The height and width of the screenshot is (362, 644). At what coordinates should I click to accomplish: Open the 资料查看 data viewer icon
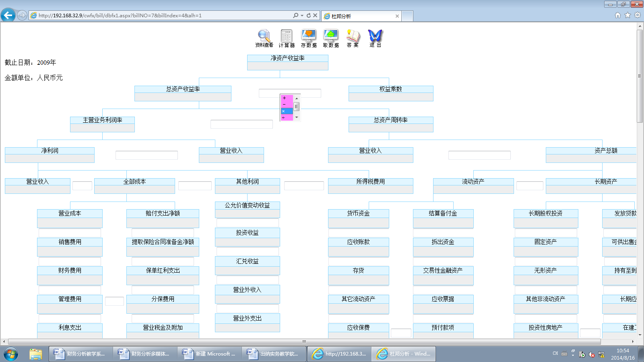pyautogui.click(x=264, y=38)
